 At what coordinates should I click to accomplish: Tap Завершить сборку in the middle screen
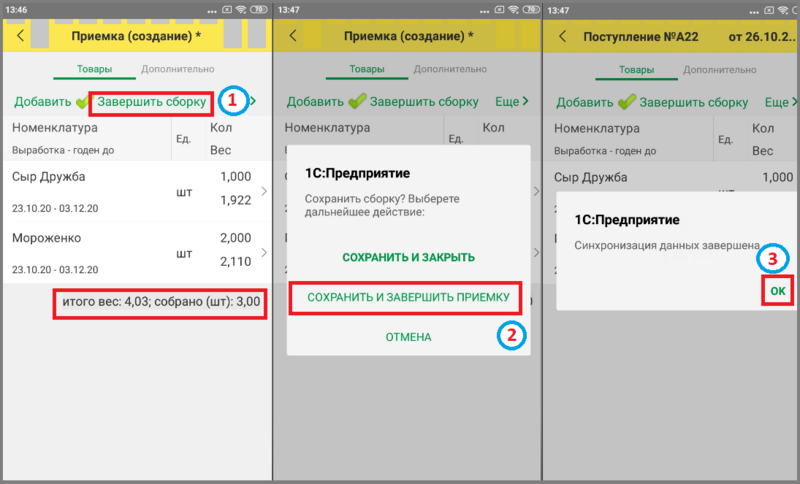pyautogui.click(x=424, y=102)
